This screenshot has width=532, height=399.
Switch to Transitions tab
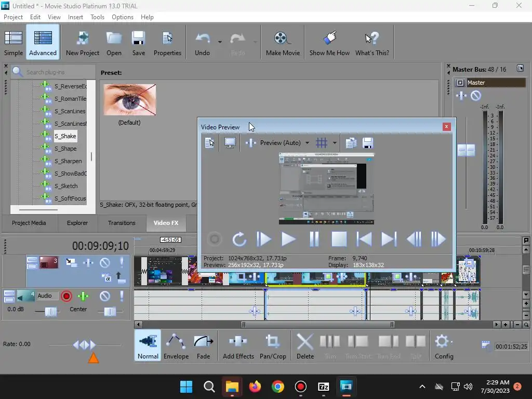point(122,223)
